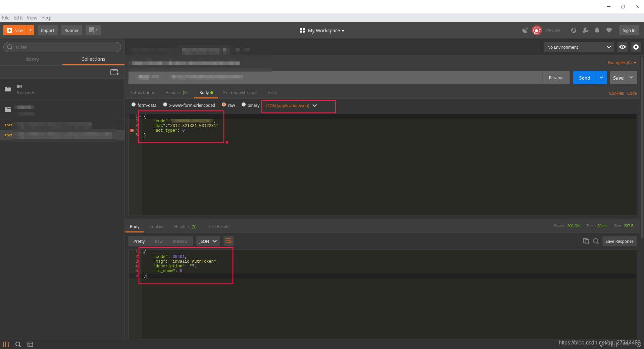Open the No Environment dropdown
The image size is (644, 349).
point(578,47)
